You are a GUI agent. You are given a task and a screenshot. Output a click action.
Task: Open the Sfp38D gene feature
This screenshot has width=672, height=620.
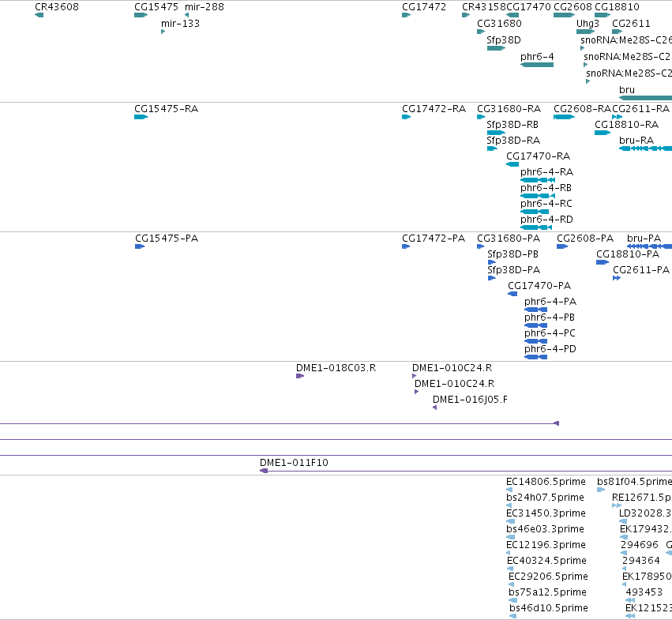tap(504, 40)
